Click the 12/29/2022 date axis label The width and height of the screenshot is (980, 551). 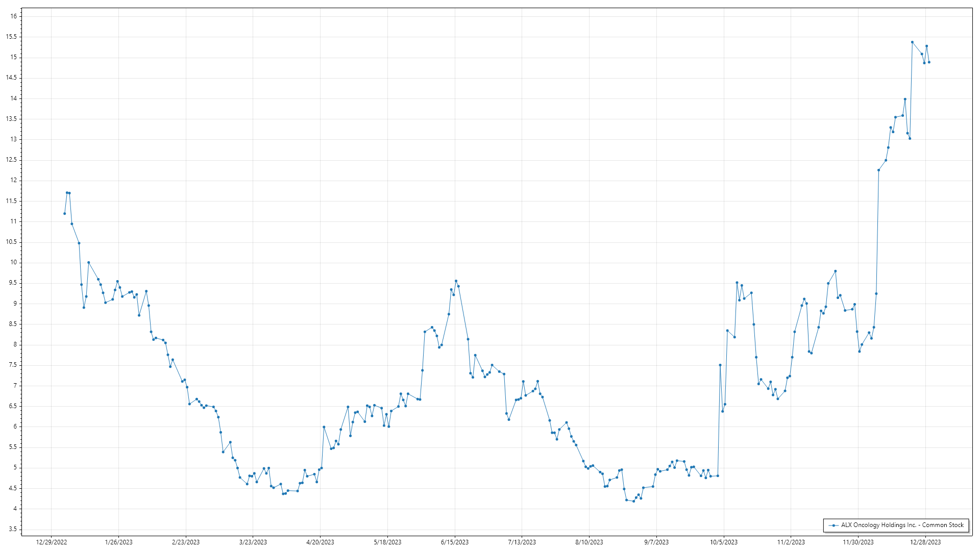tap(52, 542)
